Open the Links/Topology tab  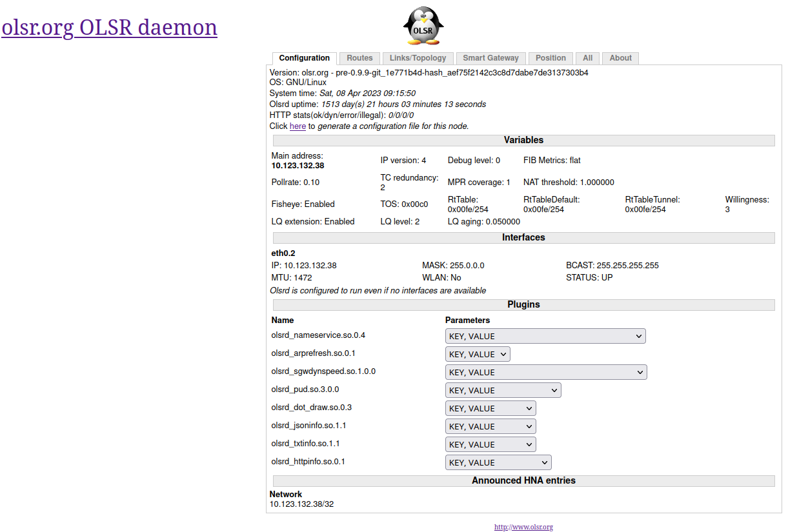418,58
